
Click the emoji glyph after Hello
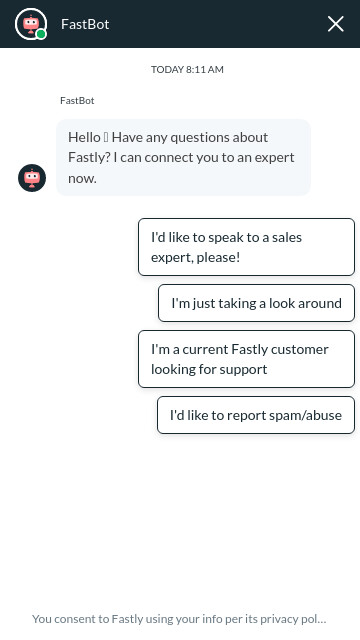click(106, 137)
